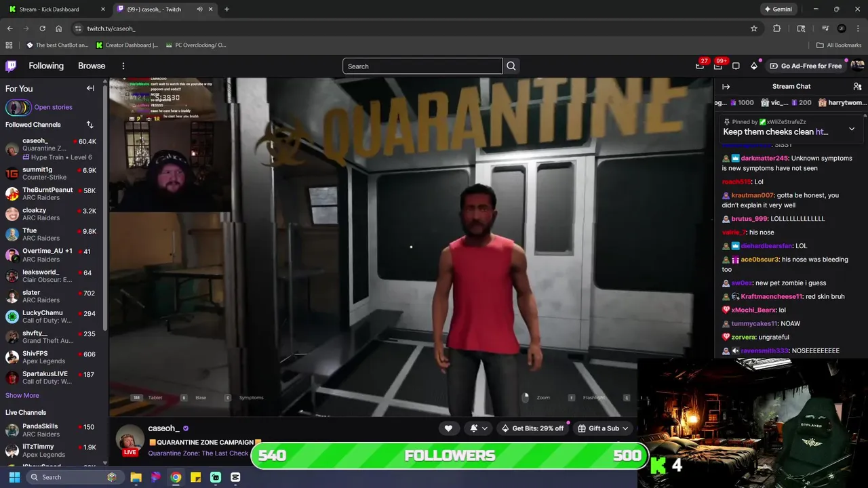Select TheBurntPeanut channel in sidebar
868x488 pixels.
pos(51,194)
